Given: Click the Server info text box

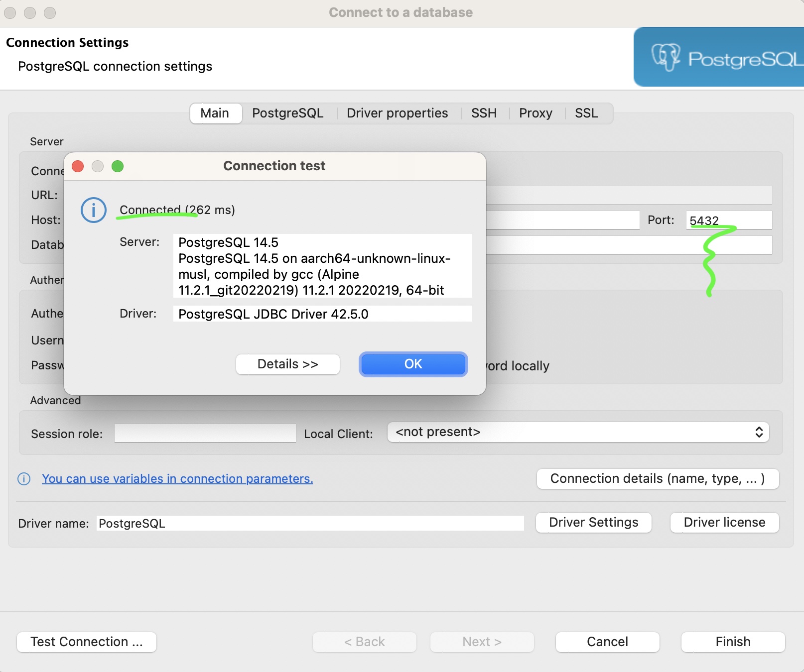Looking at the screenshot, I should click(323, 266).
